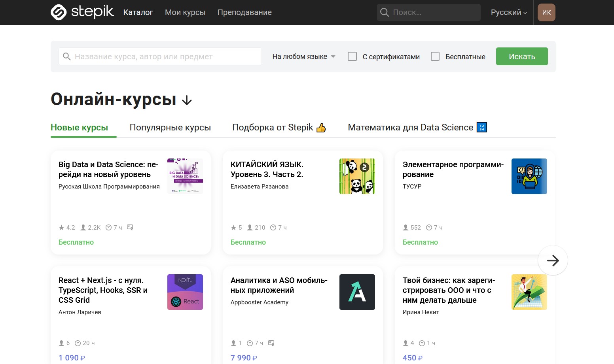614x364 pixels.
Task: Open the Chinese language course panda thumbnail
Action: pos(357,176)
